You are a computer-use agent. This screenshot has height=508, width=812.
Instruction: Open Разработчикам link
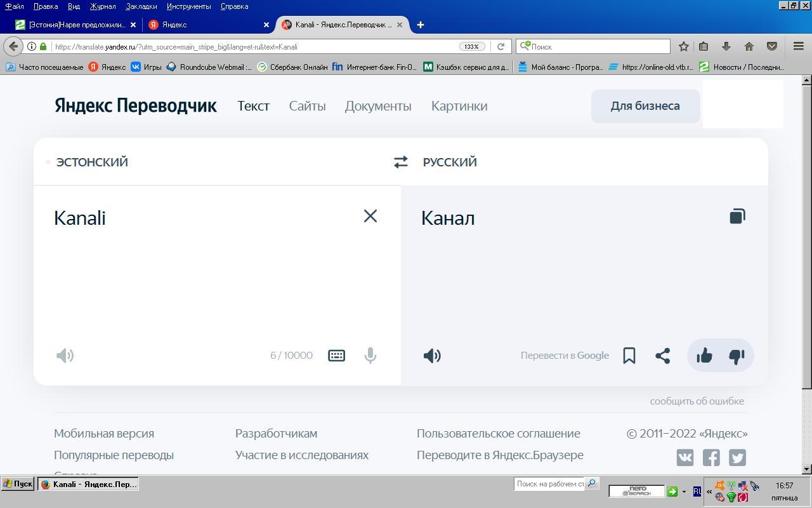pyautogui.click(x=276, y=433)
